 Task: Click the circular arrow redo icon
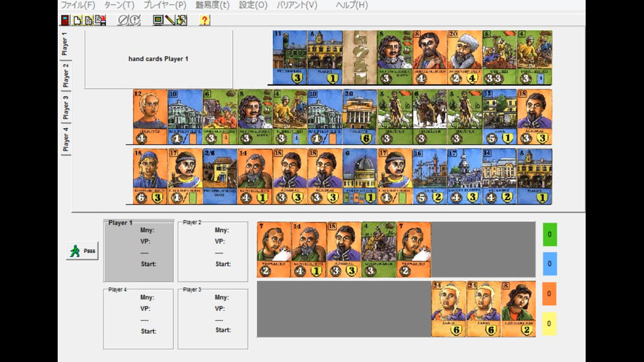[x=135, y=20]
